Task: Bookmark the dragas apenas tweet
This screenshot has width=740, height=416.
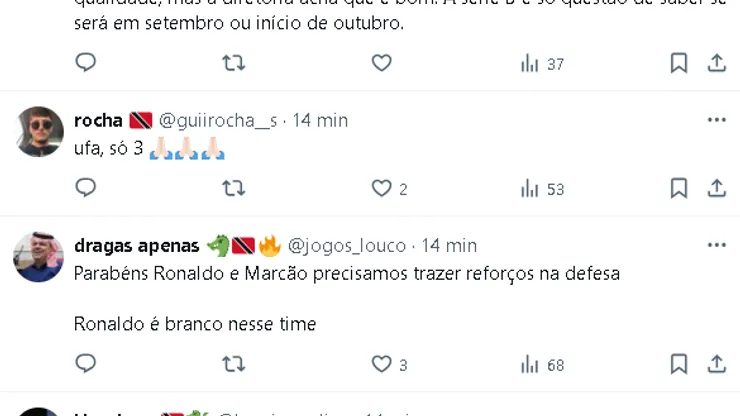Action: (678, 364)
